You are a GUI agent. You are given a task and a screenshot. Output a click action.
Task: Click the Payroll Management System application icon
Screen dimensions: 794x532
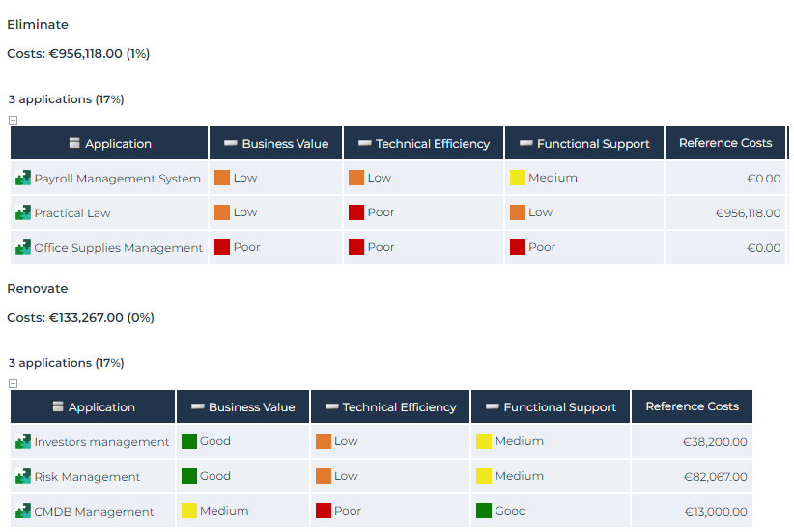point(23,179)
